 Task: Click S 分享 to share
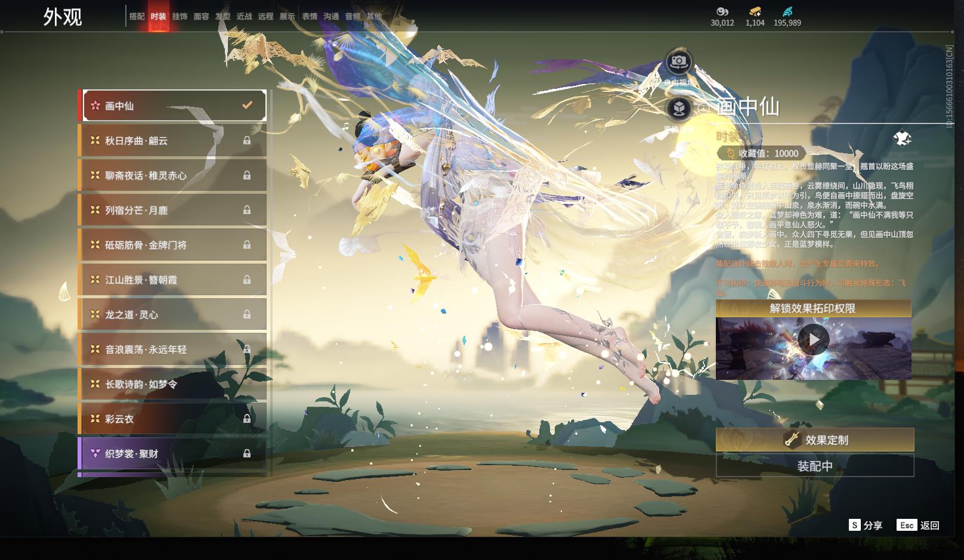tap(866, 525)
